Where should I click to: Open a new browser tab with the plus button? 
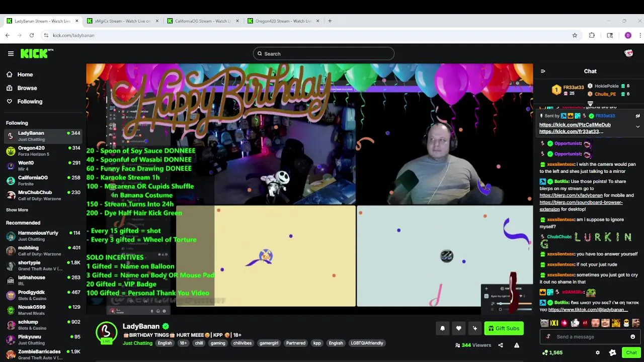(330, 21)
